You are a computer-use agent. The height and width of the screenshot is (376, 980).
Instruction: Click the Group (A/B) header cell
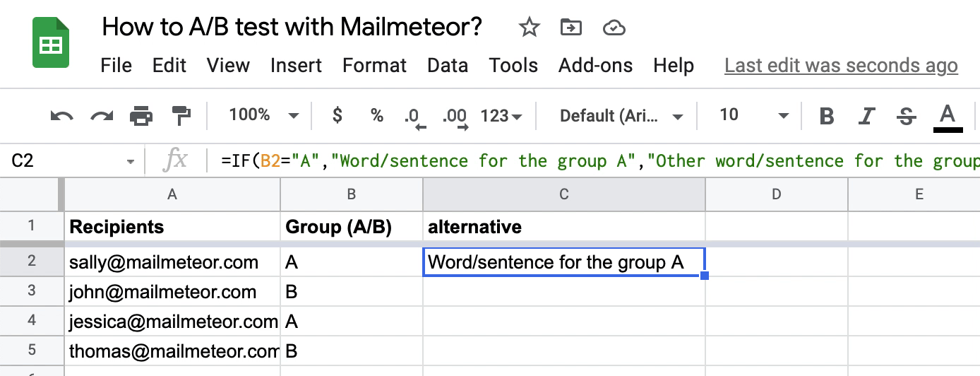click(352, 226)
